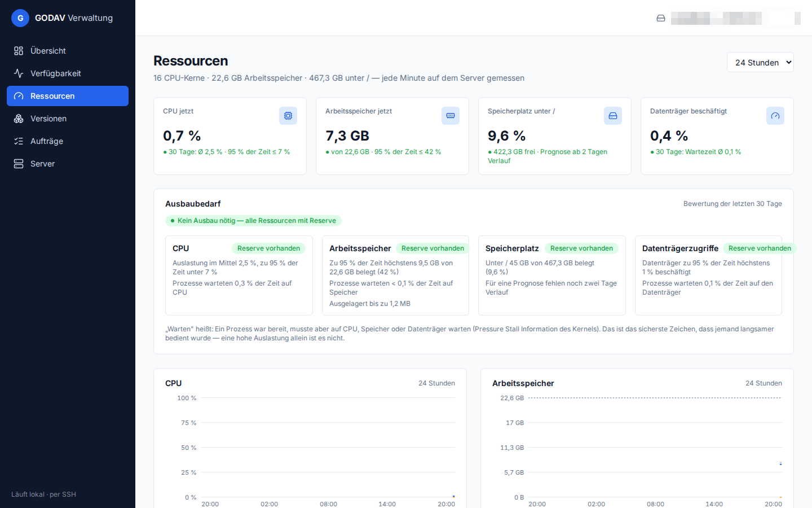Click the 0,7 % CPU value

[x=182, y=136]
